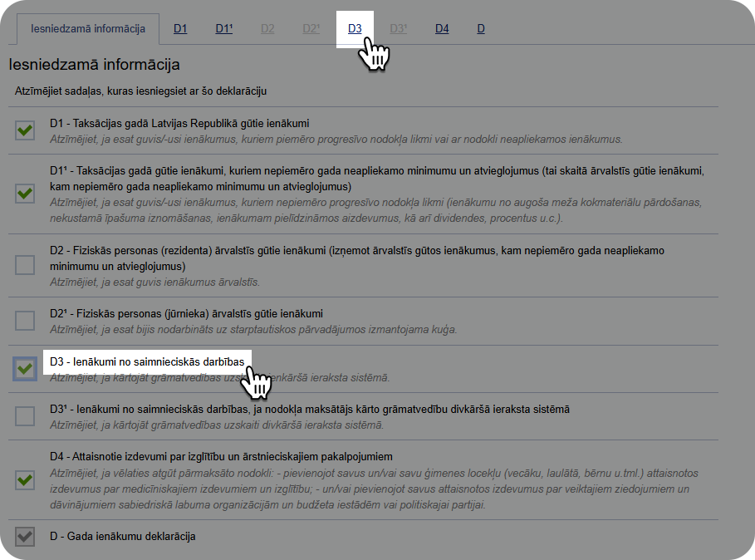Open the D tab for the annual declaration

(x=480, y=27)
